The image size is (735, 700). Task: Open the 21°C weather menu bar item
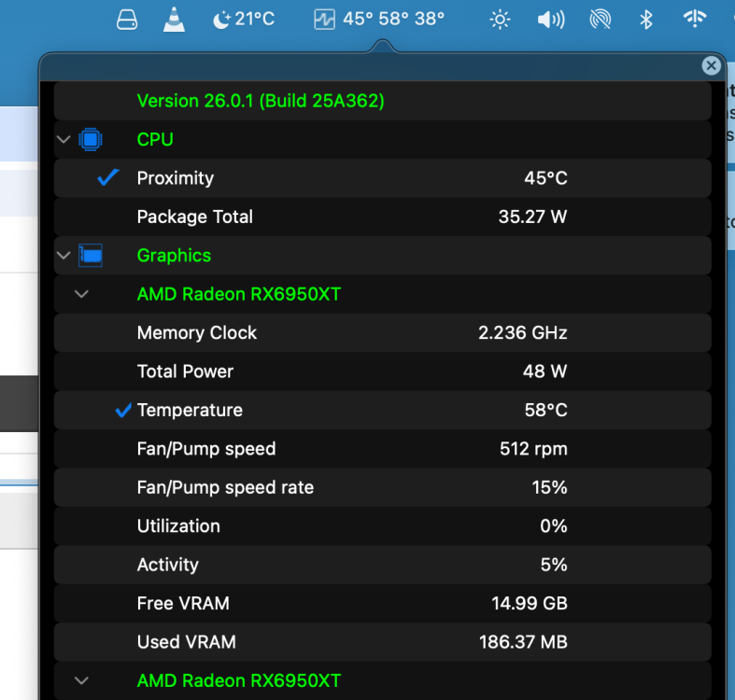pyautogui.click(x=244, y=20)
